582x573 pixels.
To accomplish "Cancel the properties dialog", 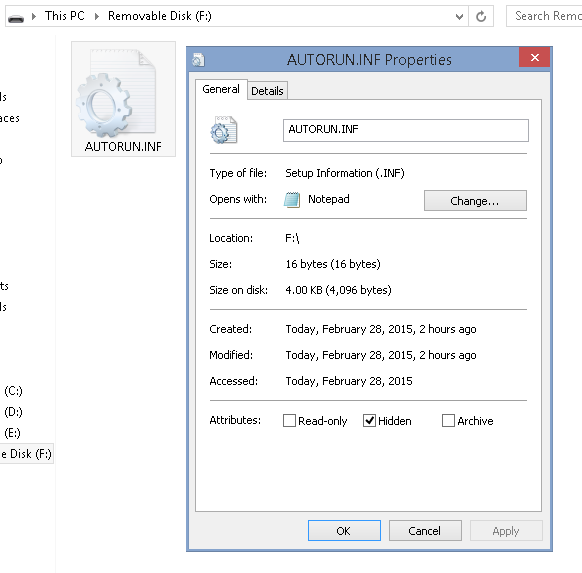I will (425, 531).
